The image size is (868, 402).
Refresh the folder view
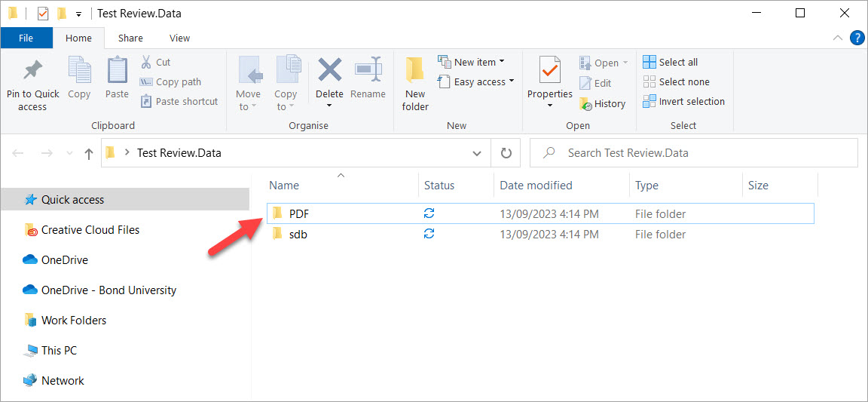pyautogui.click(x=506, y=153)
